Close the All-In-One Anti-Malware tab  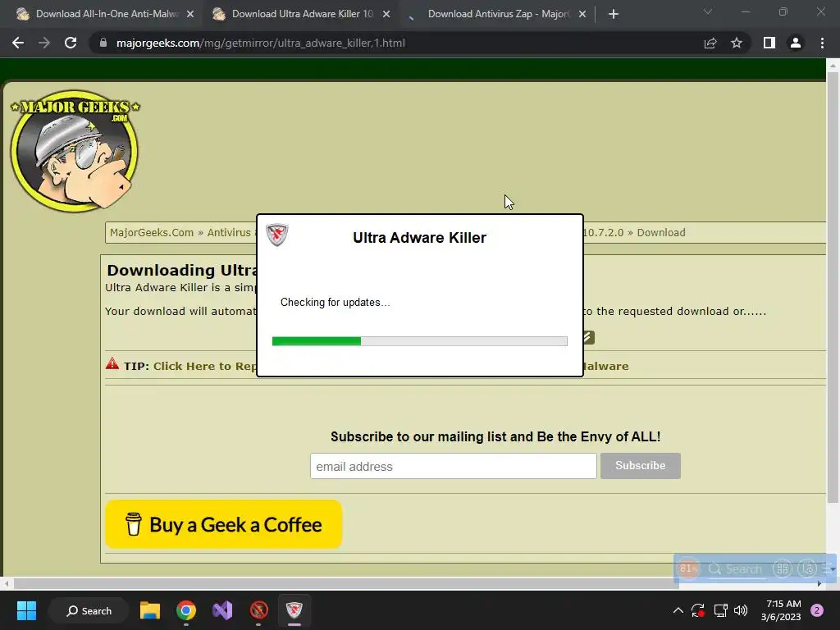click(x=190, y=14)
